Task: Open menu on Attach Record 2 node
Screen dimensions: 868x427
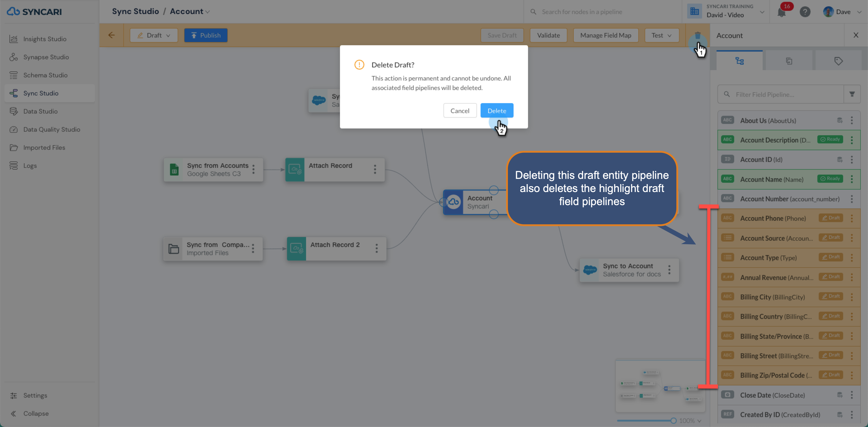Action: [x=376, y=249]
